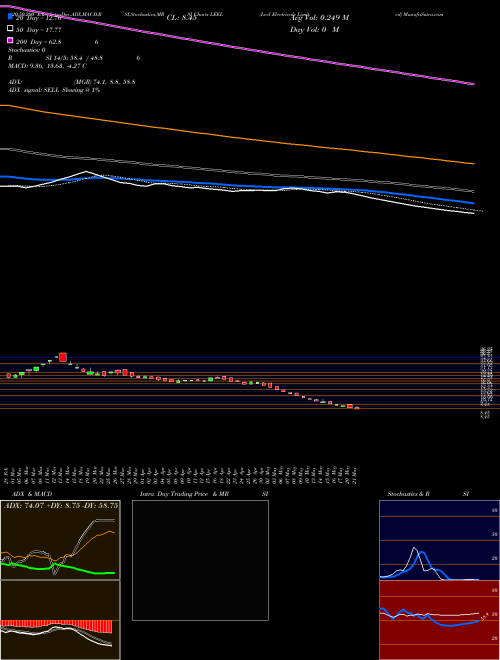Open the red RSI chart panel
The width and height of the screenshot is (500, 660).
tap(439, 620)
